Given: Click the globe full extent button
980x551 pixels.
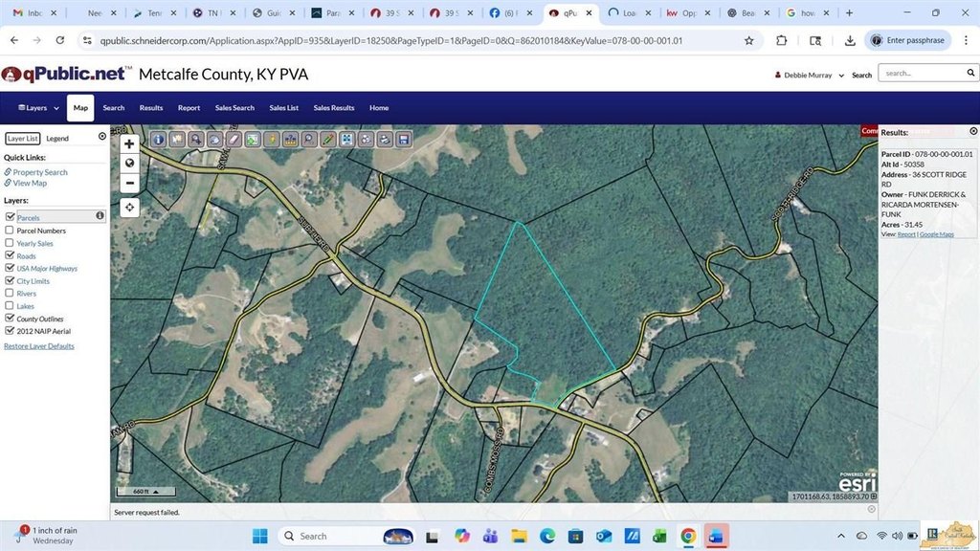Looking at the screenshot, I should [129, 164].
